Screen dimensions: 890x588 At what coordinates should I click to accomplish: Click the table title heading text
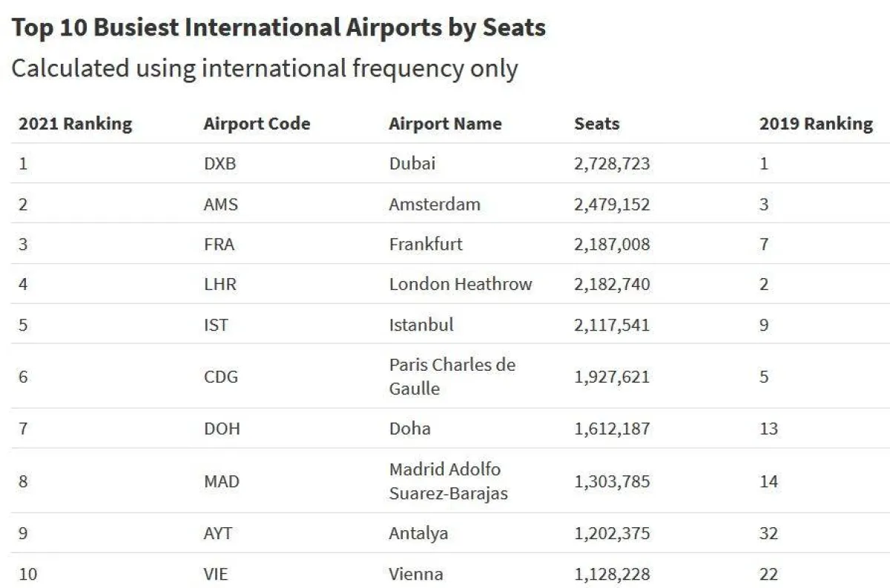coord(278,28)
